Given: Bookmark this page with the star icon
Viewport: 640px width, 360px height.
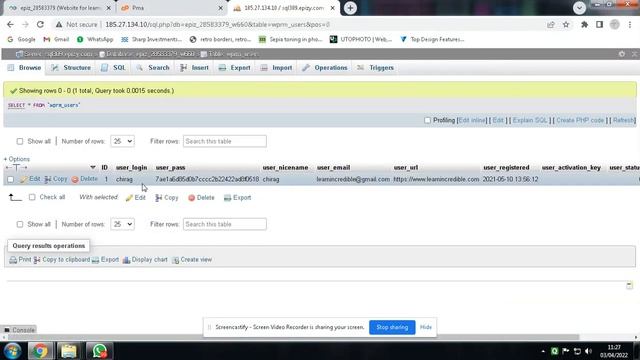Looking at the screenshot, I should point(566,24).
